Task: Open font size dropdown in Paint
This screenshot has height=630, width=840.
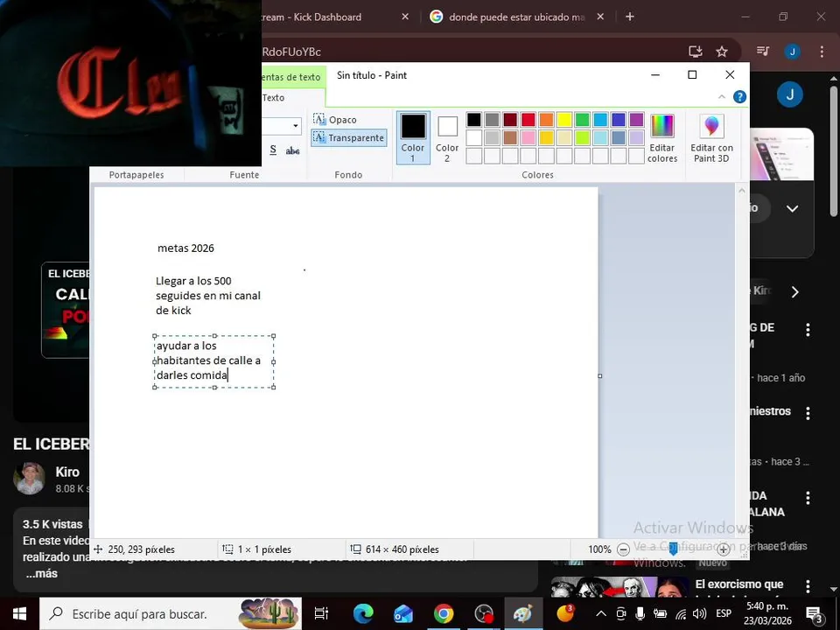Action: coord(295,126)
